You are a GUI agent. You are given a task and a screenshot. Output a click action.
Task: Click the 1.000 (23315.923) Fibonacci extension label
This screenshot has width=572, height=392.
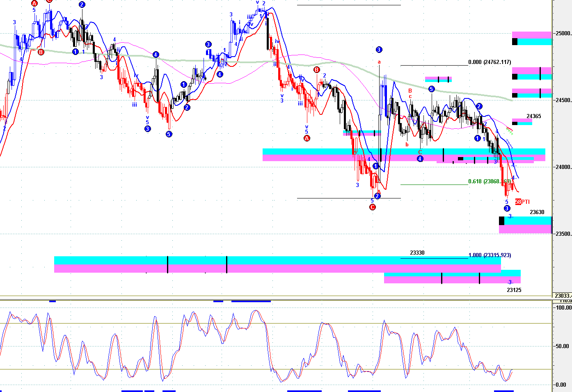click(490, 255)
